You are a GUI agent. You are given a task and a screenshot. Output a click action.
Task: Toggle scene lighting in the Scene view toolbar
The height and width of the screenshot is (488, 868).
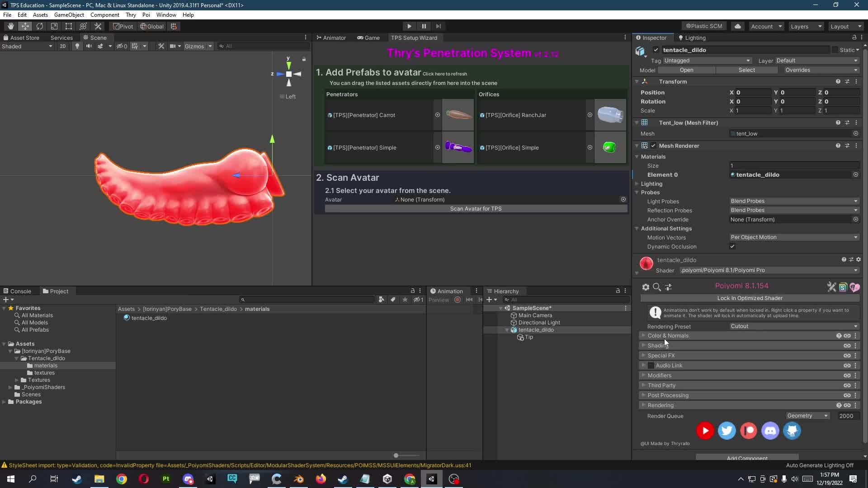pyautogui.click(x=77, y=46)
